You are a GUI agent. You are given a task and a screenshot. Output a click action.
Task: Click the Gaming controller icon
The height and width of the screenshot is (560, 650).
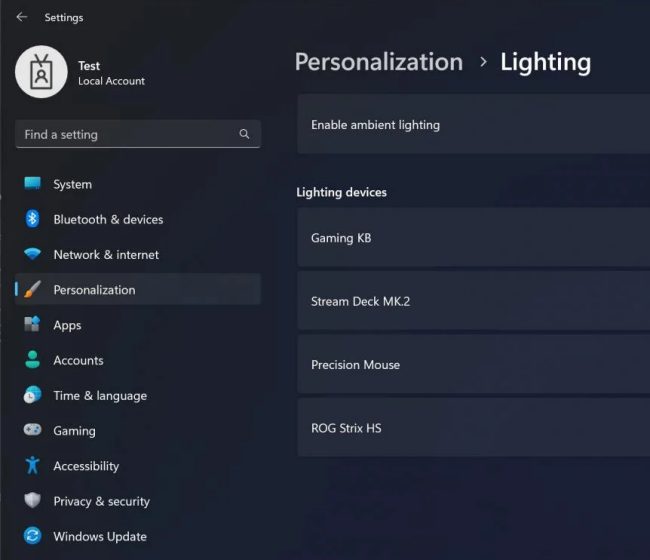point(32,430)
